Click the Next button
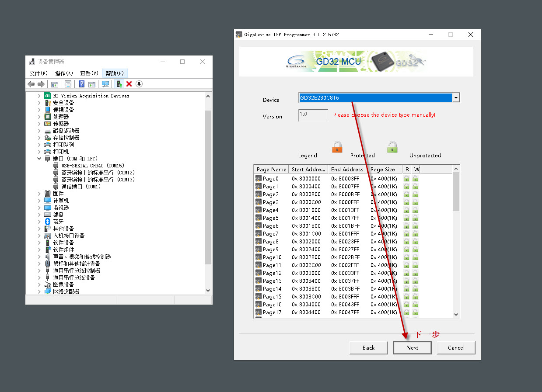The width and height of the screenshot is (542, 392). click(x=412, y=347)
